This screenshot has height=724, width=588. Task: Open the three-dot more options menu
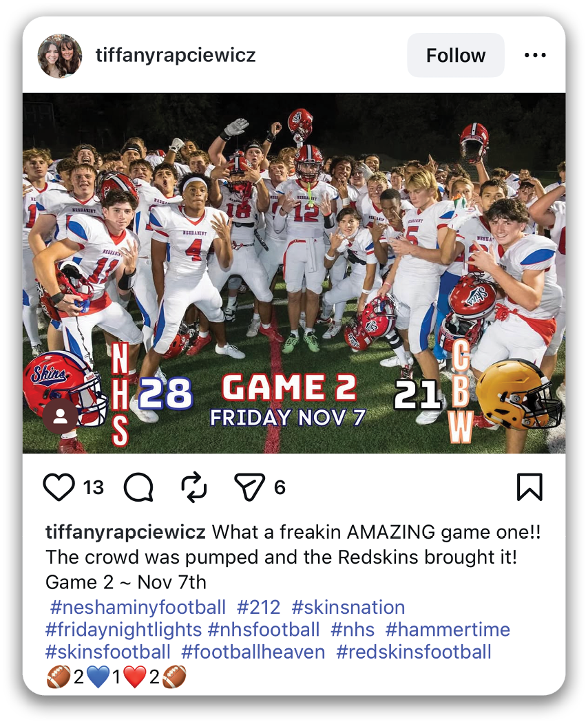pos(535,56)
